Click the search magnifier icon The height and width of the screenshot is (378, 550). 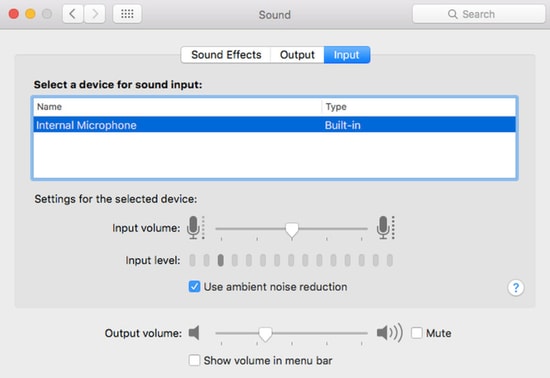click(452, 14)
